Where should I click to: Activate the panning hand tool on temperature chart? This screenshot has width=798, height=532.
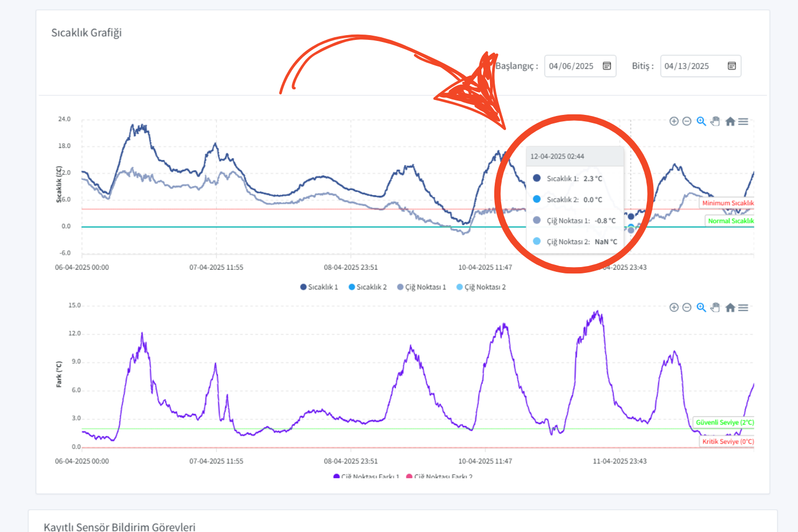(715, 121)
